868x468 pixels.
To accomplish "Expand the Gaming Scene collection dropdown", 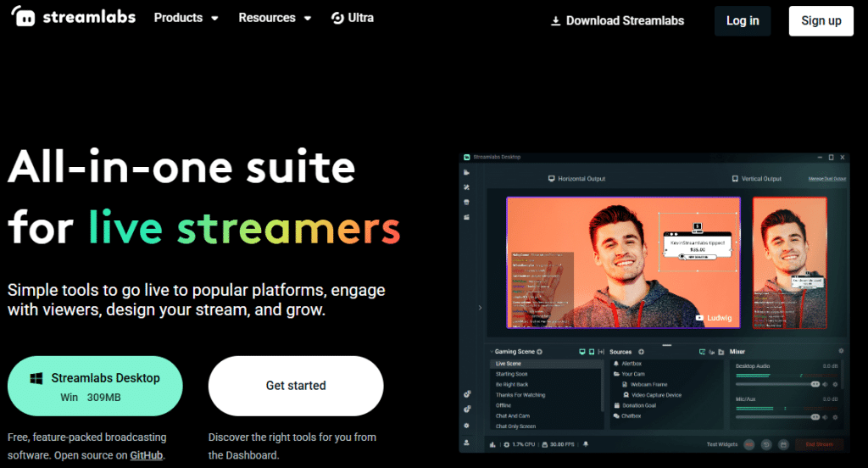I will click(x=491, y=352).
